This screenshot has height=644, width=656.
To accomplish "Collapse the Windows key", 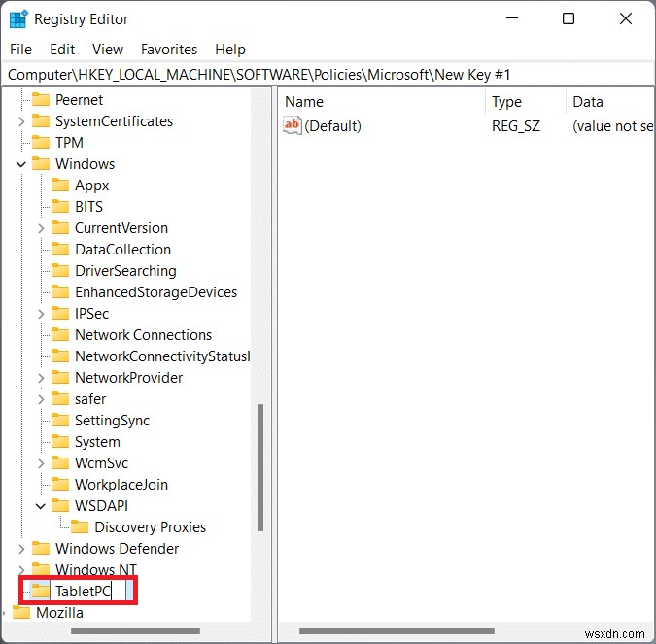I will [x=21, y=164].
